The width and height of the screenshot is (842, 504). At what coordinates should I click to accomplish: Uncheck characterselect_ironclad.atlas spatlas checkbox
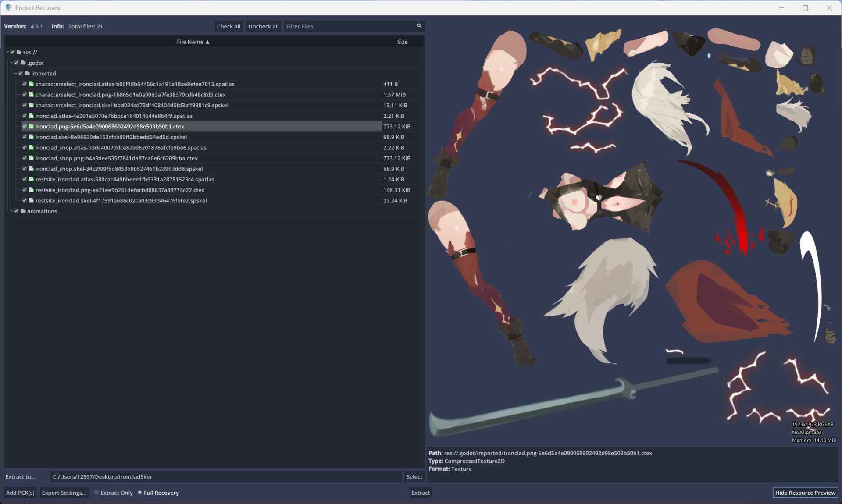point(25,84)
